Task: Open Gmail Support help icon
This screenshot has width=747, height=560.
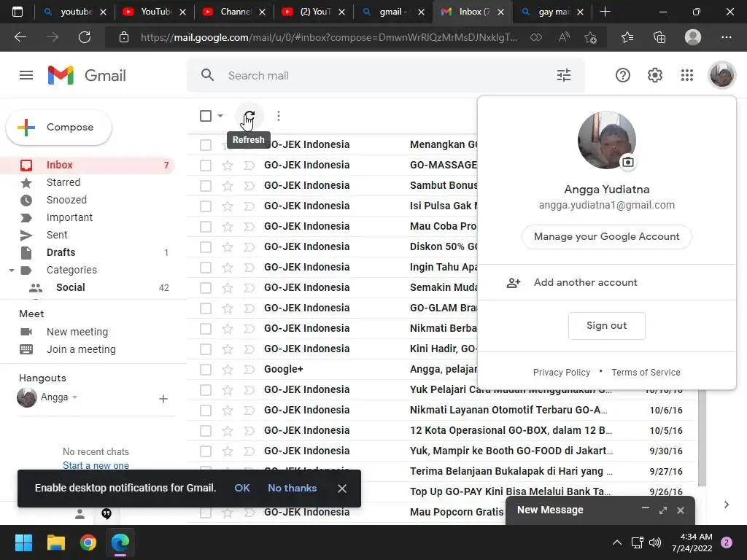Action: tap(623, 75)
